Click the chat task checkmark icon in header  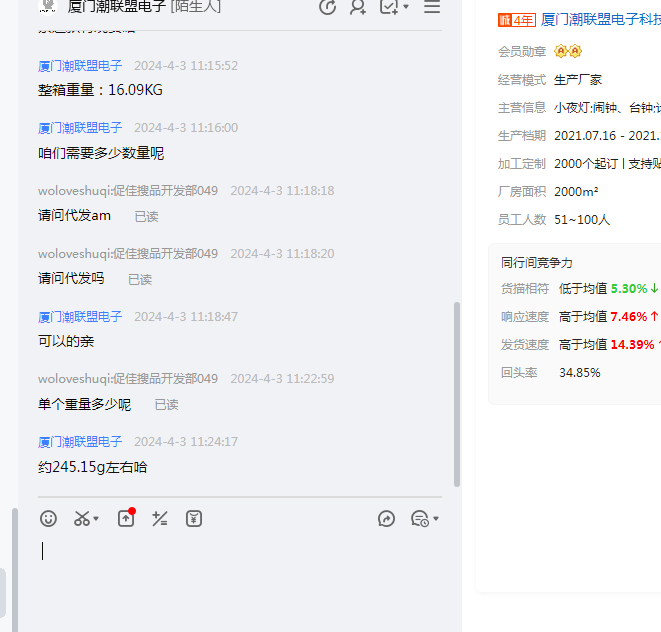[389, 7]
